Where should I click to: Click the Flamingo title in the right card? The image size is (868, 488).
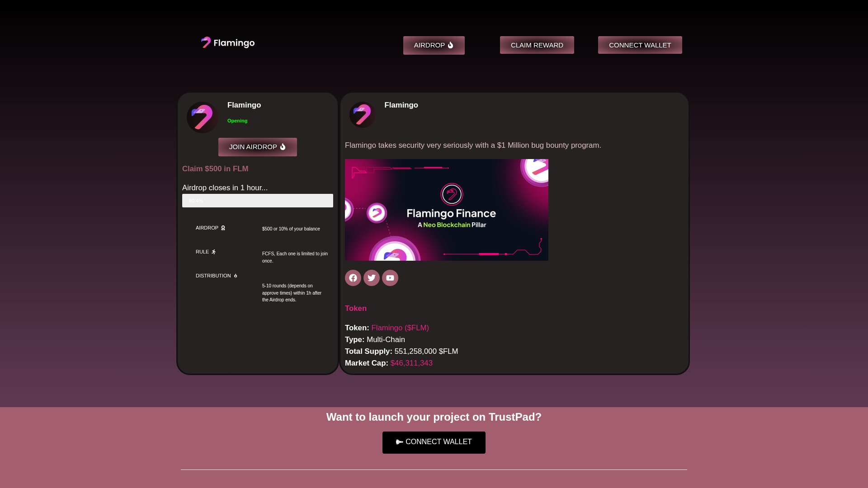coord(401,105)
